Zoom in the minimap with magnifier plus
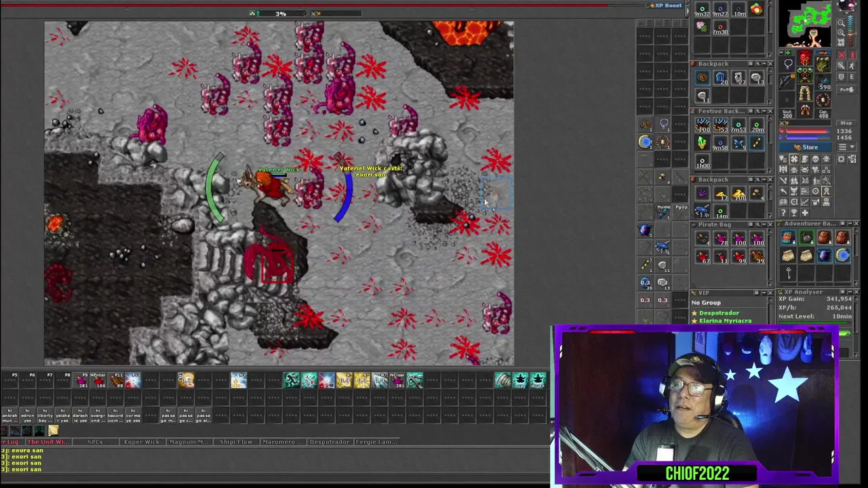868x488 pixels. 841,33
